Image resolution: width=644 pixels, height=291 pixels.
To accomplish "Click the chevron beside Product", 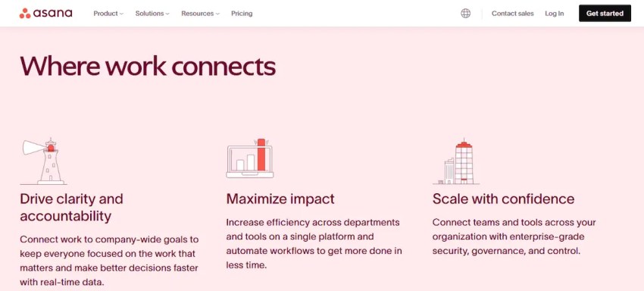I will (x=121, y=14).
